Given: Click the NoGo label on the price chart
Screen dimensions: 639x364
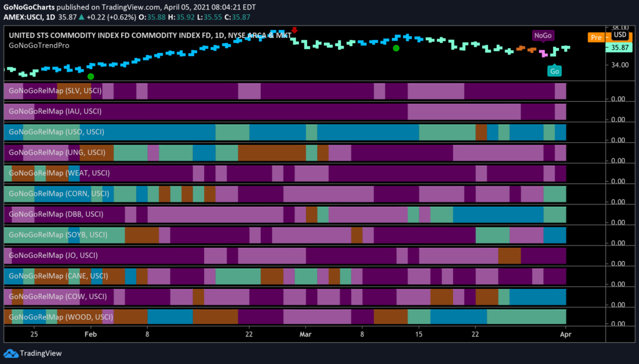Looking at the screenshot, I should click(x=543, y=36).
